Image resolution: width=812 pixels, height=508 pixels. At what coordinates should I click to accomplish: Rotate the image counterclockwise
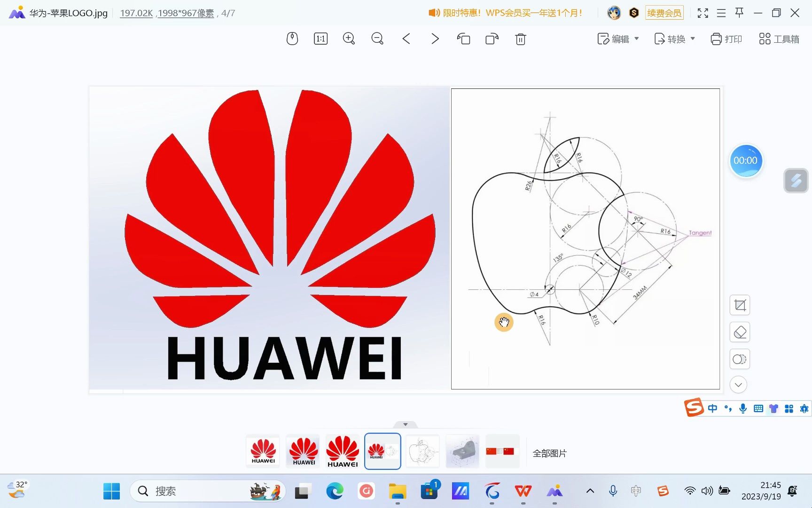(x=463, y=39)
